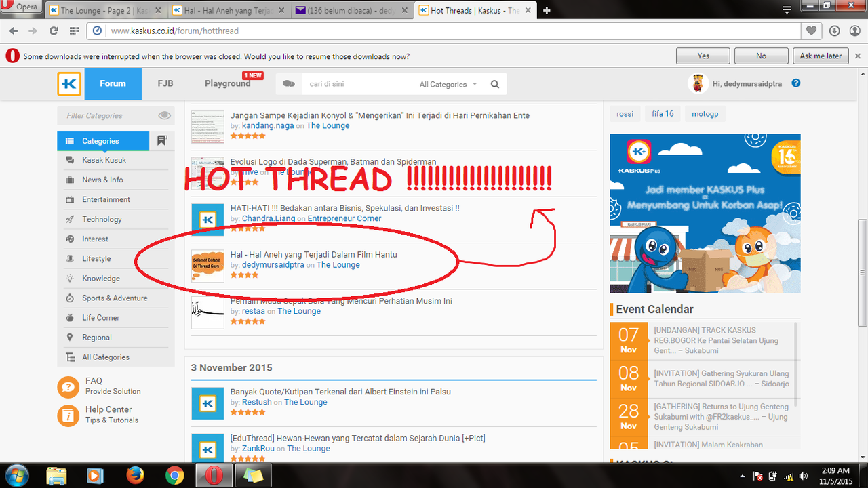
Task: Bookmark page with heart icon
Action: (x=812, y=30)
